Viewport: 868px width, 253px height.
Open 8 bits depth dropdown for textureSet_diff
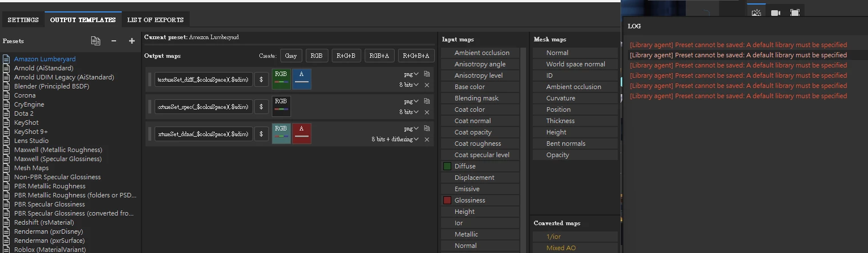coord(409,85)
